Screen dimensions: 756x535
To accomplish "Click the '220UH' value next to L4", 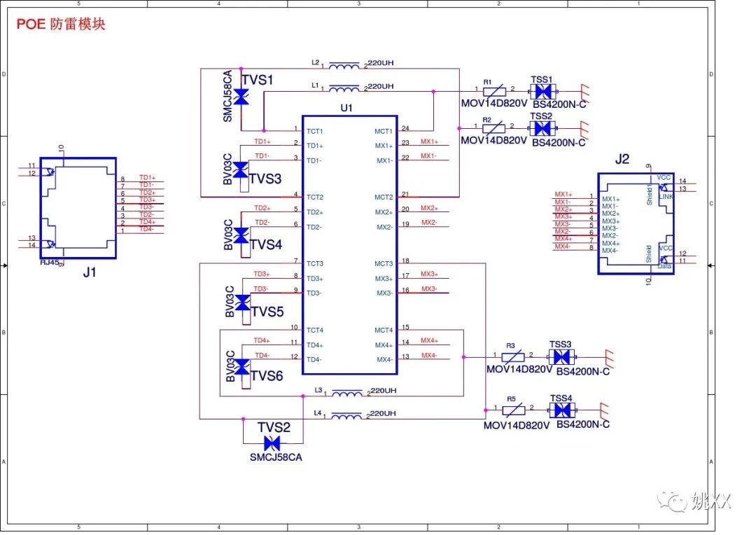I will coord(383,413).
